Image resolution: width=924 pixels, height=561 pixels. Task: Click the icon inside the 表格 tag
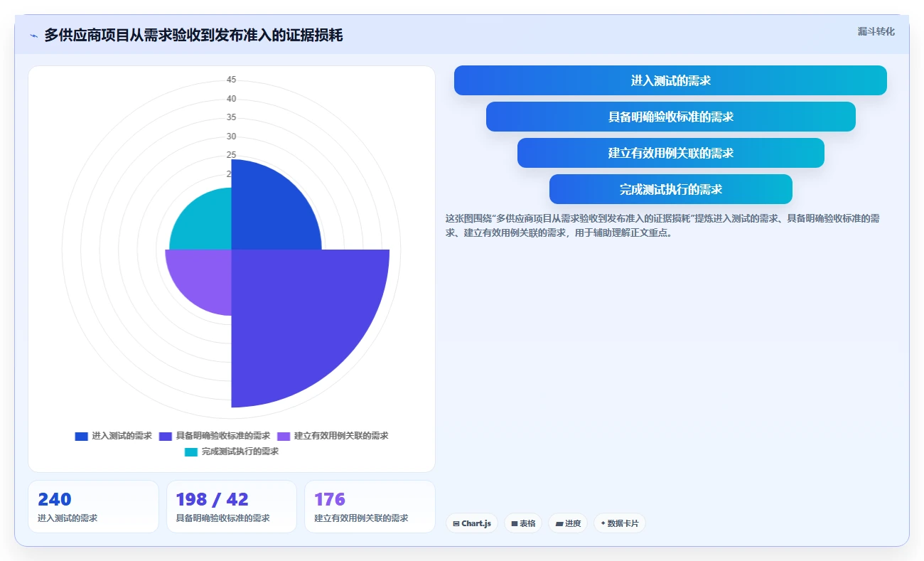coord(515,523)
